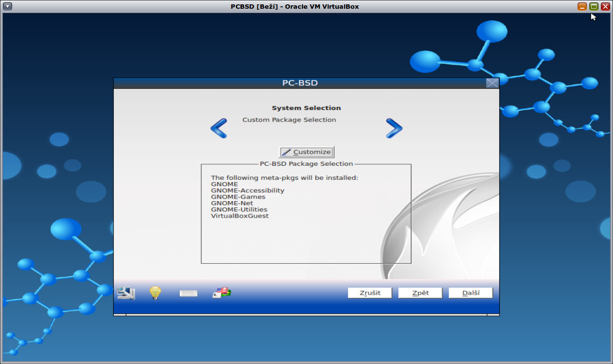Show installation tips via light bulb icon
This screenshot has height=364, width=613.
coord(155,292)
